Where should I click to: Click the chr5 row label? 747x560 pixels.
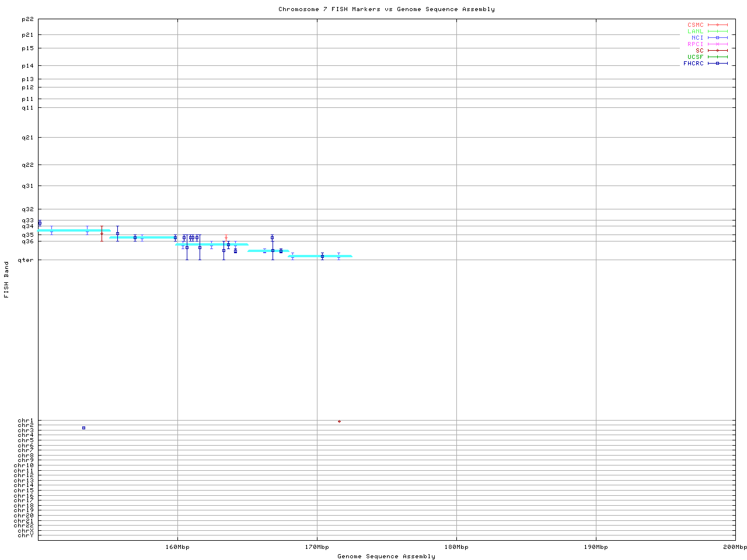pyautogui.click(x=26, y=440)
